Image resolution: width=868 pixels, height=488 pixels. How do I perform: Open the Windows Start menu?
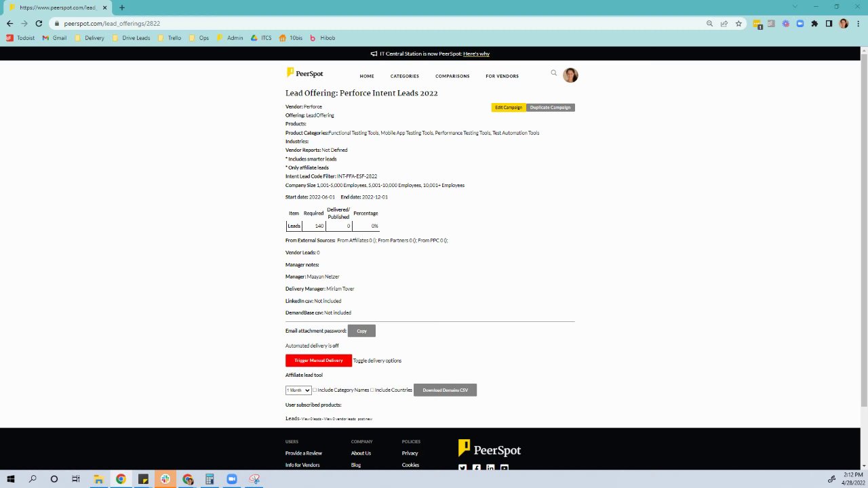click(x=11, y=479)
